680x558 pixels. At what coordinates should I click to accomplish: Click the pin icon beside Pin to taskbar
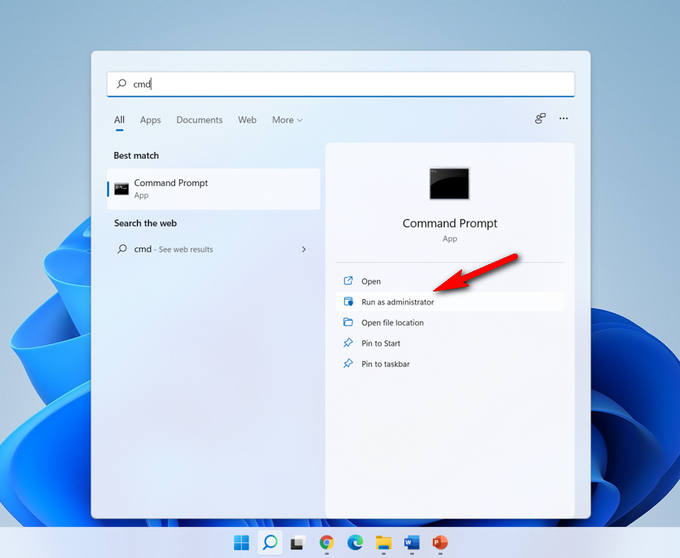pyautogui.click(x=348, y=363)
